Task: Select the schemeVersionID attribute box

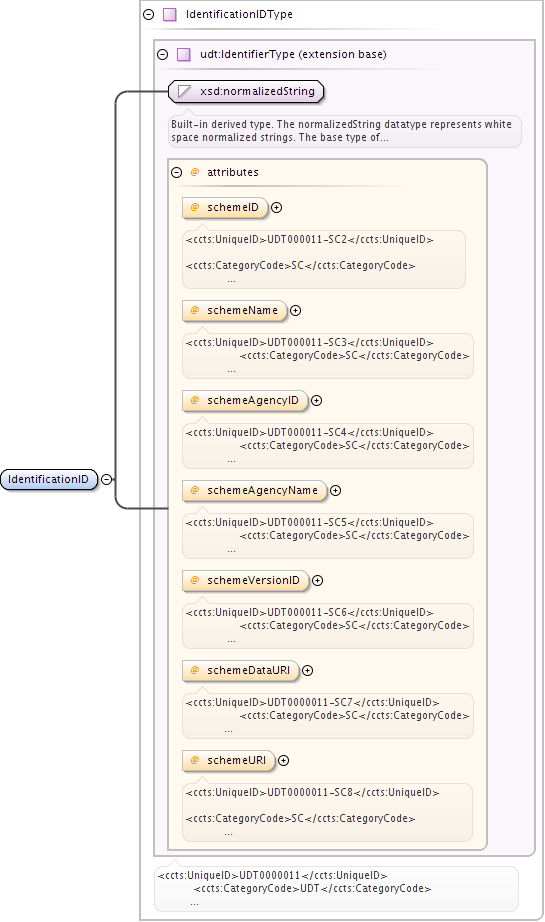Action: point(245,580)
